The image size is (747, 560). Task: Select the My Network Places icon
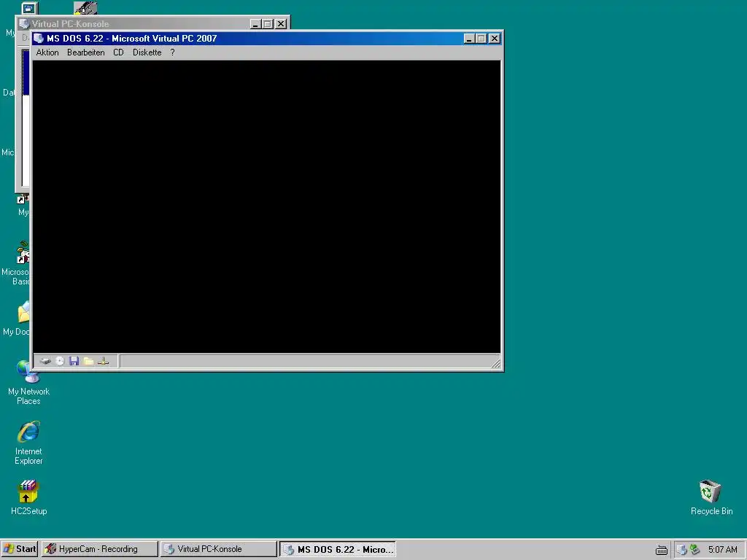(x=28, y=382)
